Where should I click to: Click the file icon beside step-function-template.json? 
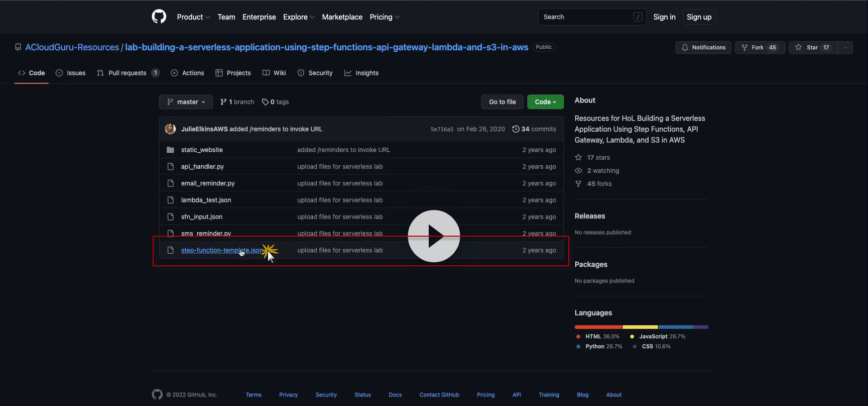click(x=170, y=250)
